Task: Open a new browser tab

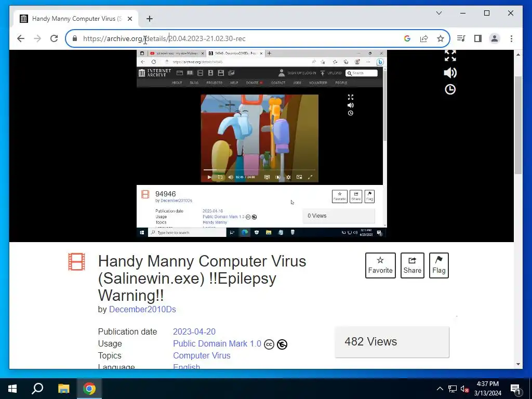Action: pos(149,19)
